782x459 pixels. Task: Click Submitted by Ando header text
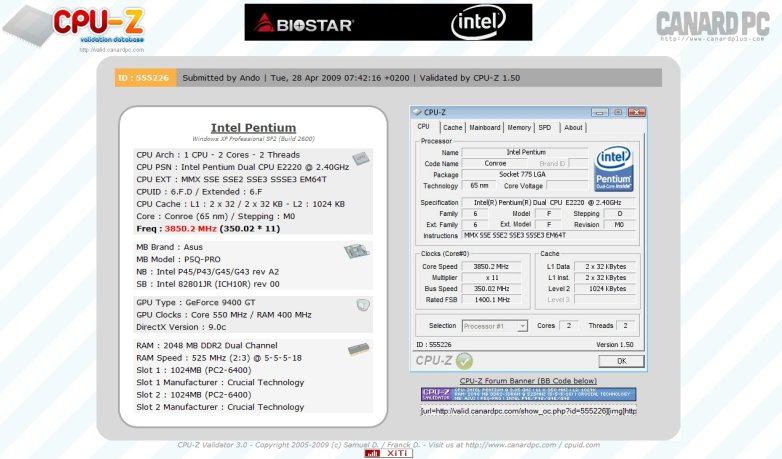point(221,78)
